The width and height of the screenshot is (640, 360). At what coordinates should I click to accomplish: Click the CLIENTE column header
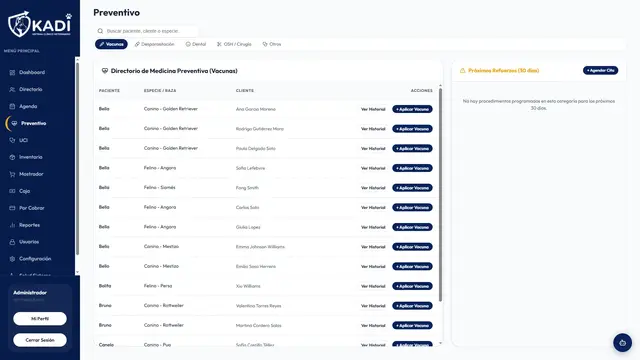(x=245, y=91)
